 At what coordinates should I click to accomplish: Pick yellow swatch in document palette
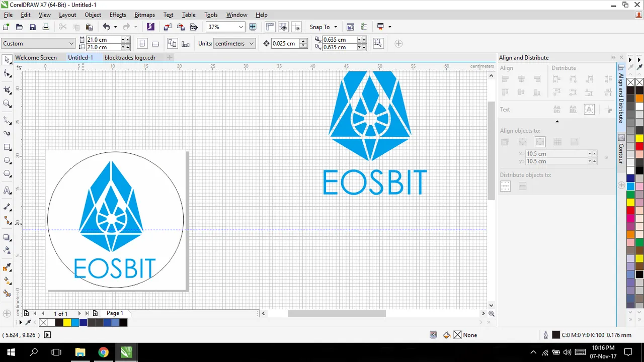click(67, 322)
